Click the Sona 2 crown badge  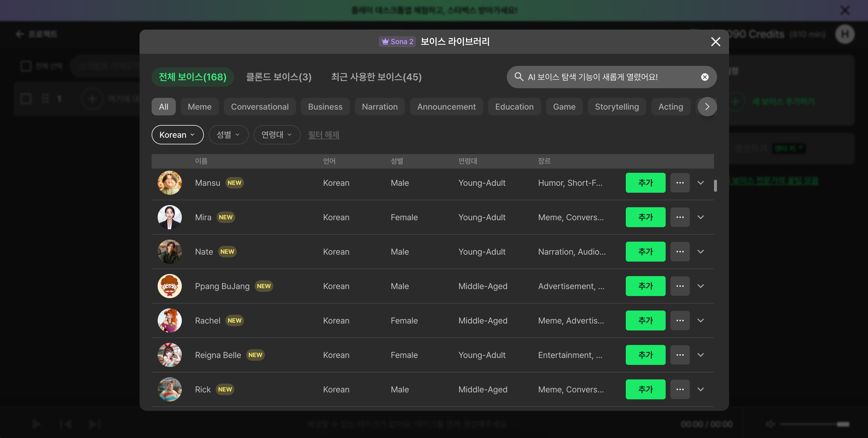pyautogui.click(x=397, y=41)
